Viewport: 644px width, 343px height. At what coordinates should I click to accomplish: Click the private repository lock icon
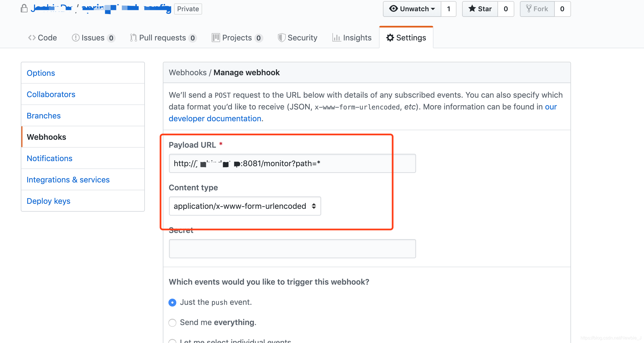point(24,9)
